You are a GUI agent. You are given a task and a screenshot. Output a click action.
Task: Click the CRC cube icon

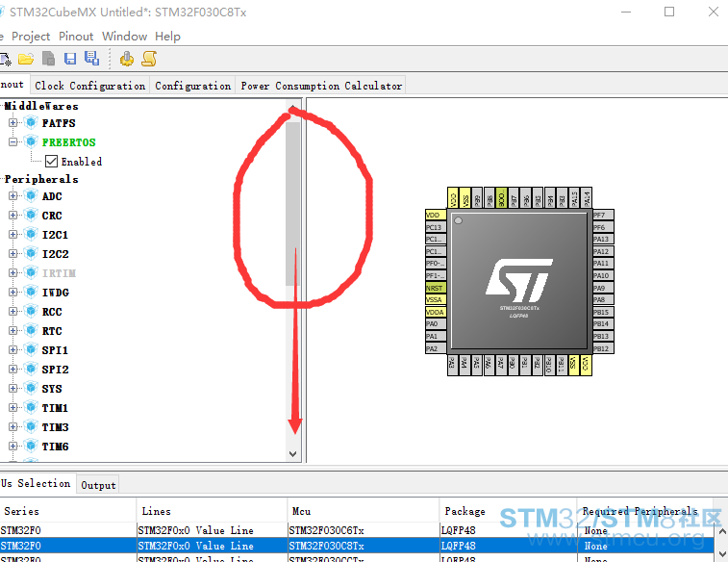coord(31,215)
